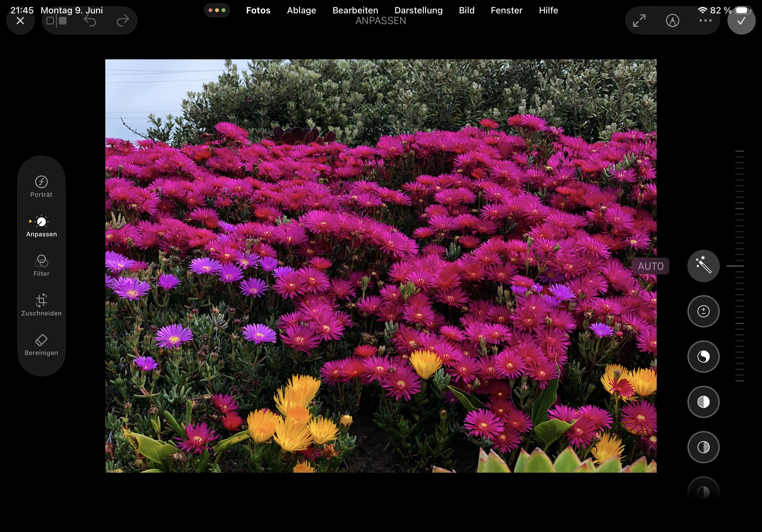This screenshot has width=762, height=532.
Task: Open the Darstellung menu
Action: [418, 10]
